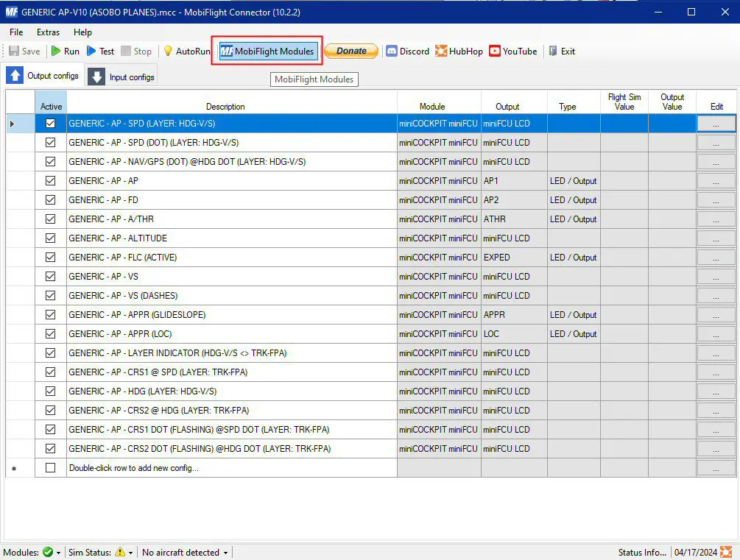Open the YouTube toolbar link
Image resolution: width=740 pixels, height=560 pixels.
tap(513, 51)
